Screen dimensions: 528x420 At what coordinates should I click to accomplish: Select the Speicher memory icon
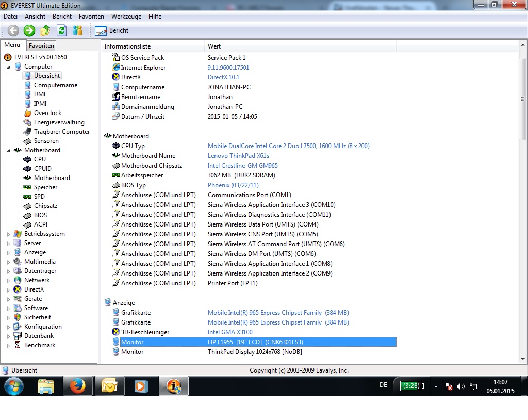(28, 187)
